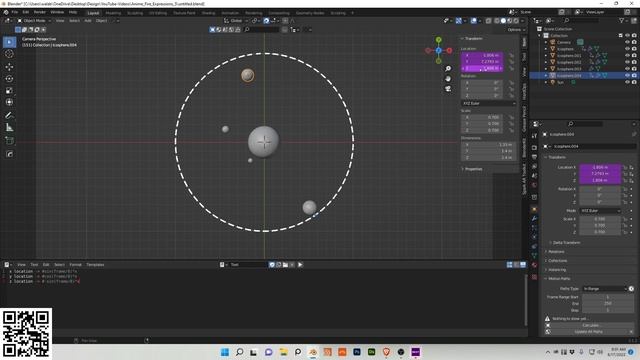This screenshot has height=360, width=640.
Task: Toggle viewport X-ray mode
Action: (x=488, y=20)
